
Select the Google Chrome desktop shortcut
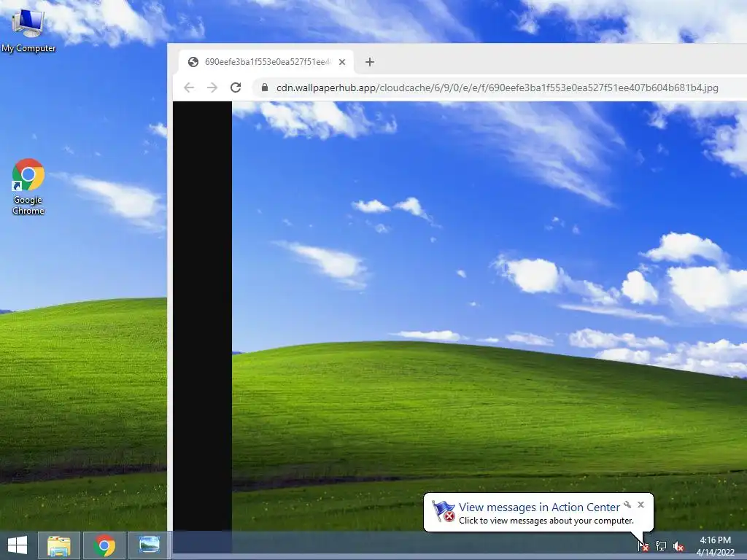coord(28,186)
